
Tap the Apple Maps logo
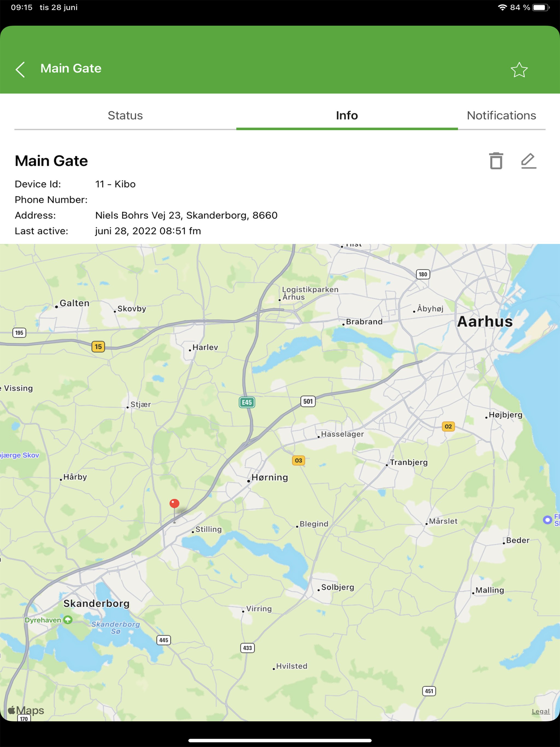coord(26,710)
